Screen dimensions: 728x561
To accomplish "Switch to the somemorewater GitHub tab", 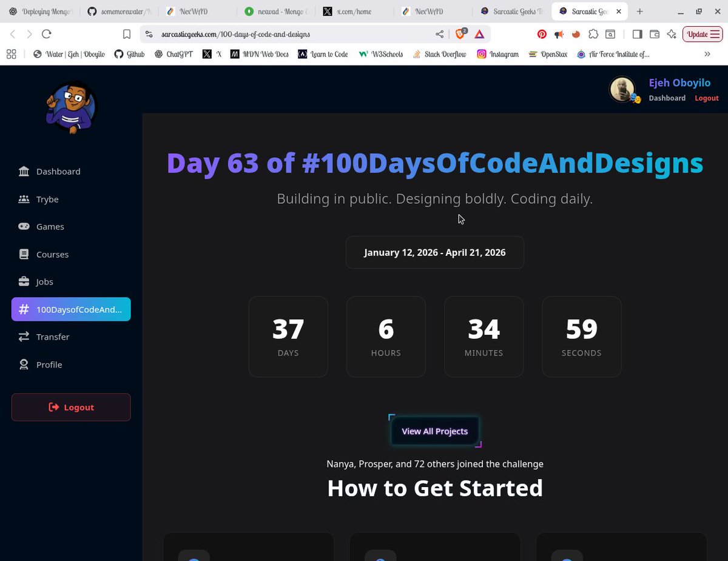I will point(118,12).
